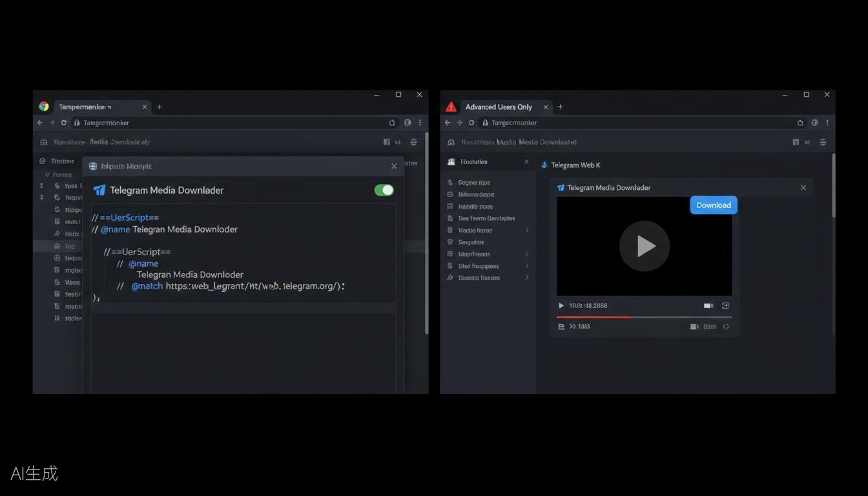868x496 pixels.
Task: Click the red warning triangle icon
Action: click(x=451, y=107)
